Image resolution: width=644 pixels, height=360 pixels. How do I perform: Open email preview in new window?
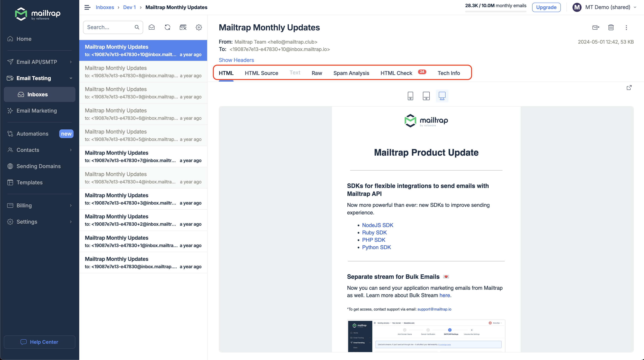pyautogui.click(x=629, y=88)
